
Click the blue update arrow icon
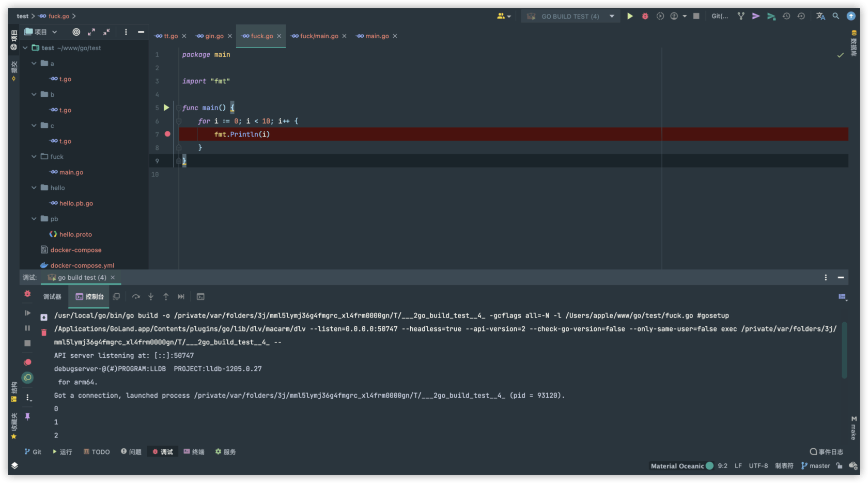[x=850, y=16]
